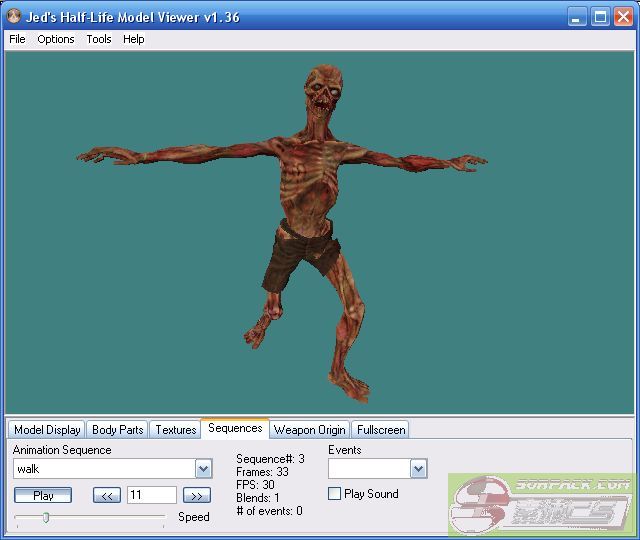Screen dimensions: 640x540
Task: Select the Sequences tab
Action: [x=235, y=428]
